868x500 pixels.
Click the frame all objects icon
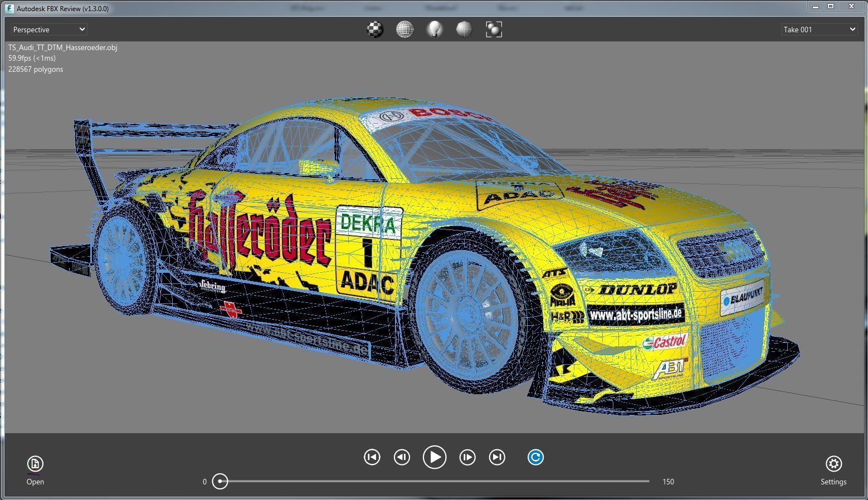pyautogui.click(x=494, y=30)
